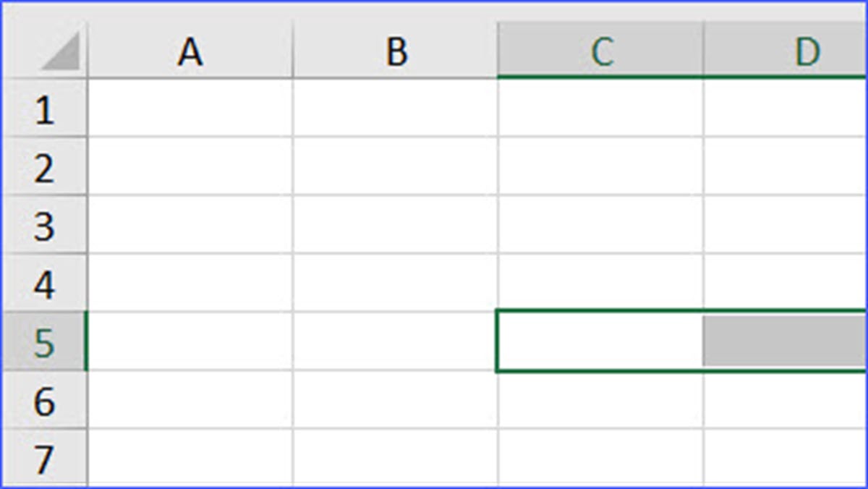Click cell A1
This screenshot has width=868, height=489.
tap(190, 108)
